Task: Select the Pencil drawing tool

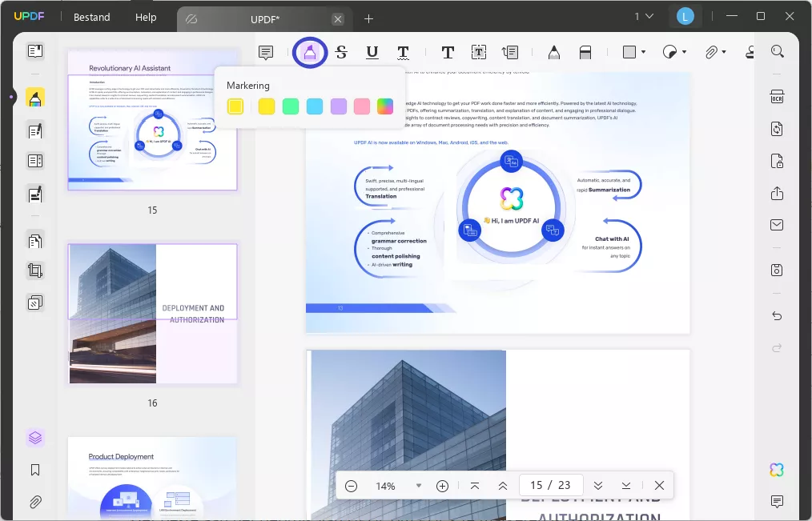Action: point(554,52)
